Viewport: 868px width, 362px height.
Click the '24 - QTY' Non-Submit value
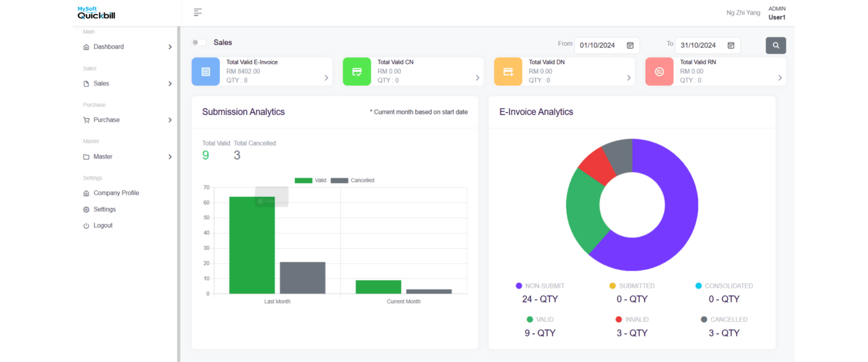tap(540, 299)
